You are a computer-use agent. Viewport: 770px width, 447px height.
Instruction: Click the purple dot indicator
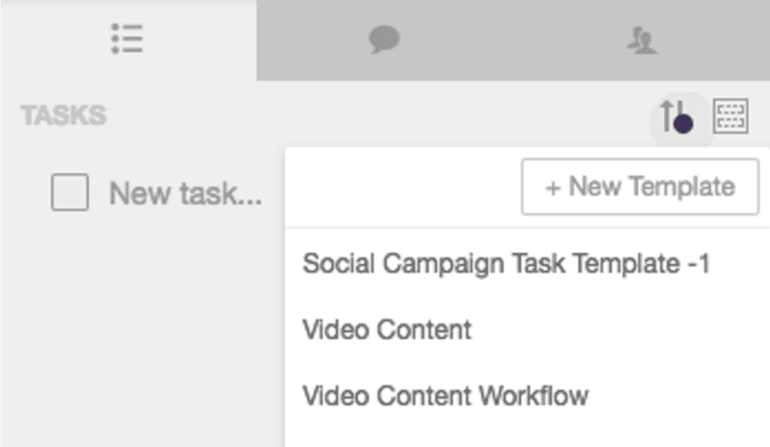683,125
